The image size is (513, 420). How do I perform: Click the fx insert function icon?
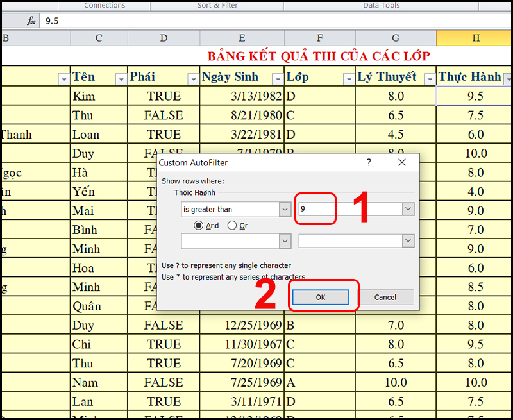(31, 21)
